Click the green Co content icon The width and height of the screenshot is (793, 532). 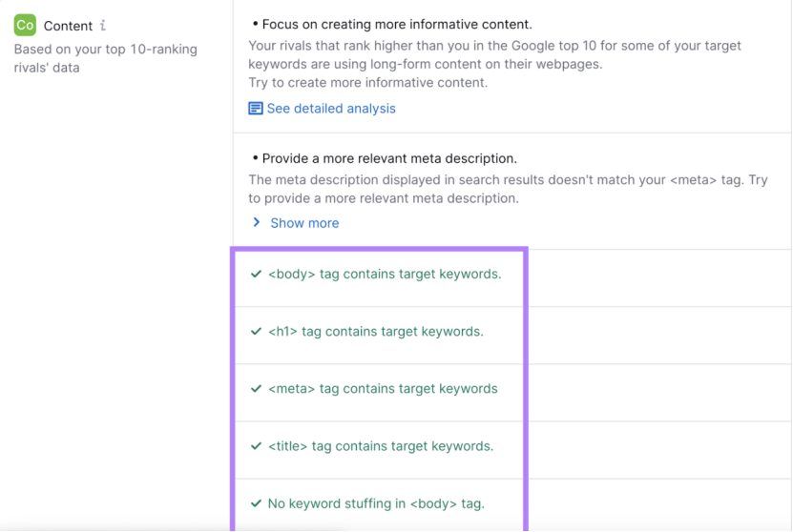tap(25, 26)
